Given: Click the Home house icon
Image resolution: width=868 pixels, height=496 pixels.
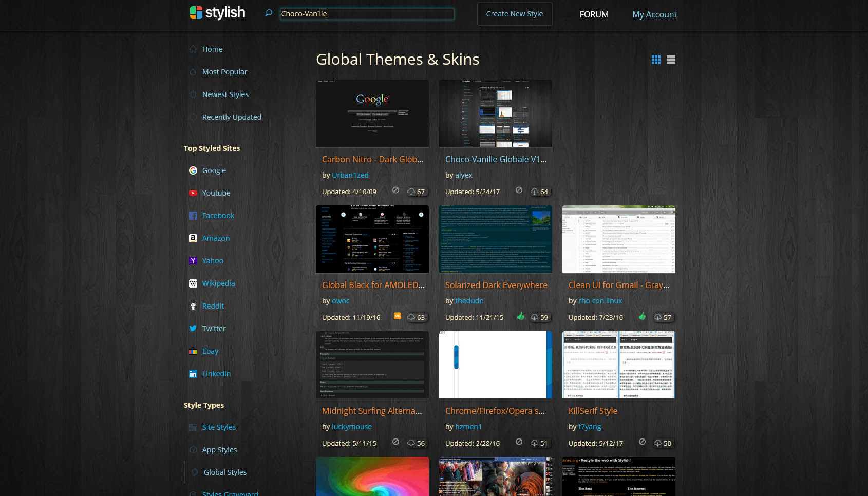Looking at the screenshot, I should pyautogui.click(x=193, y=49).
